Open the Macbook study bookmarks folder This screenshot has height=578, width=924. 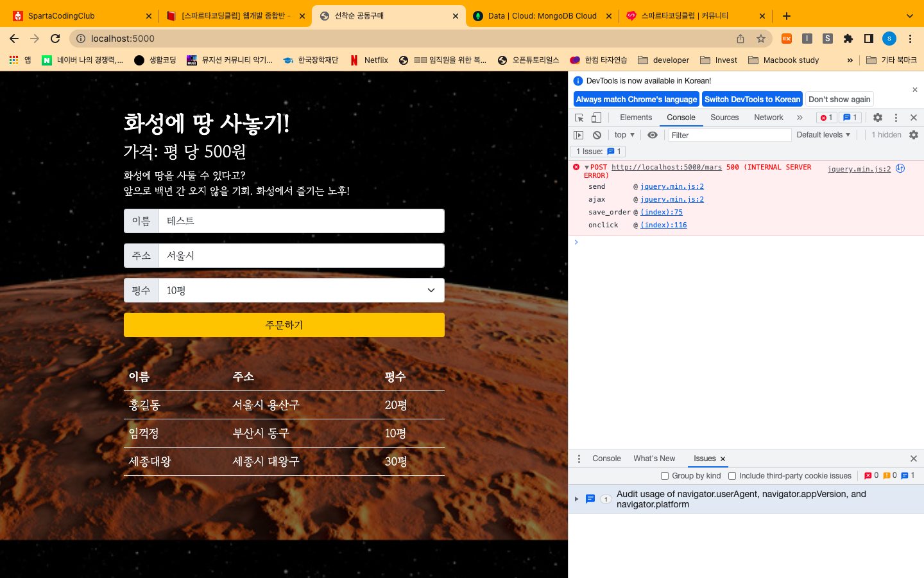783,60
